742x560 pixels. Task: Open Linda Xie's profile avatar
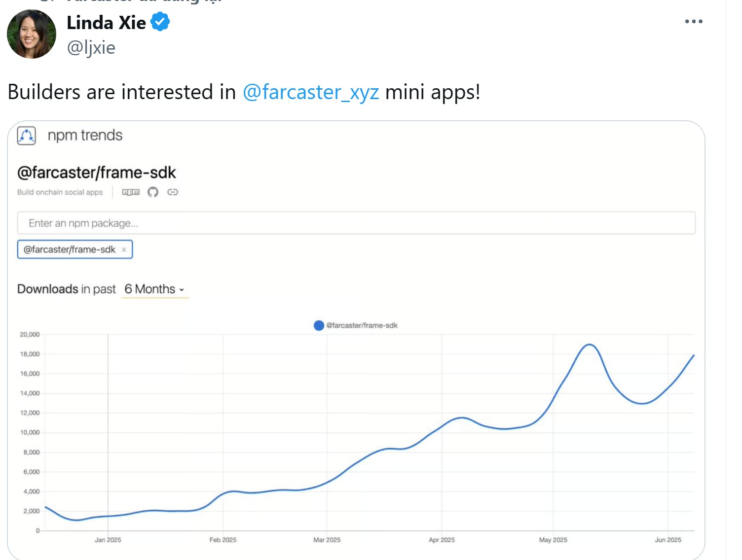(x=31, y=35)
